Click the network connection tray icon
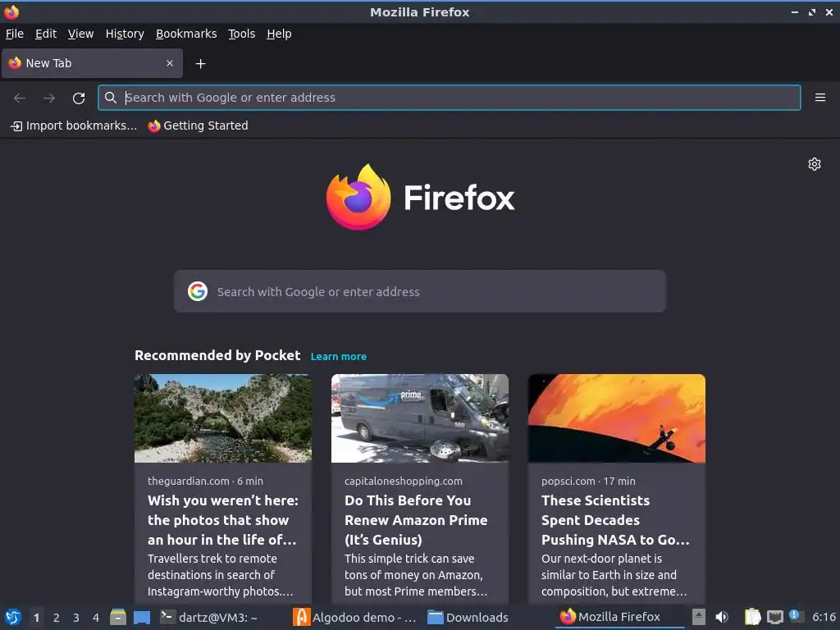This screenshot has height=630, width=840. [774, 617]
